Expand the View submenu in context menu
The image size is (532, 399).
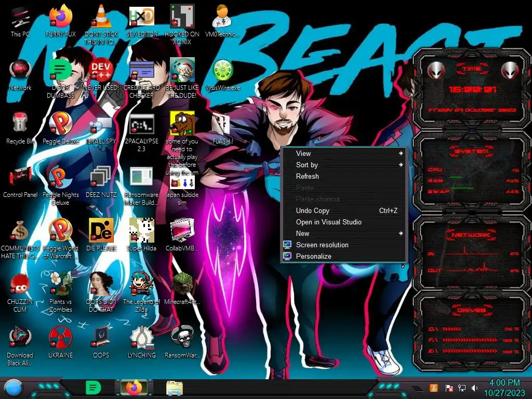(x=344, y=153)
